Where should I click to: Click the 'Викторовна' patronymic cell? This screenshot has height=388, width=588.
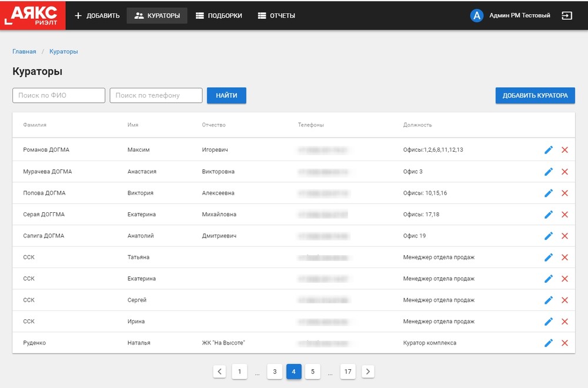pos(218,172)
